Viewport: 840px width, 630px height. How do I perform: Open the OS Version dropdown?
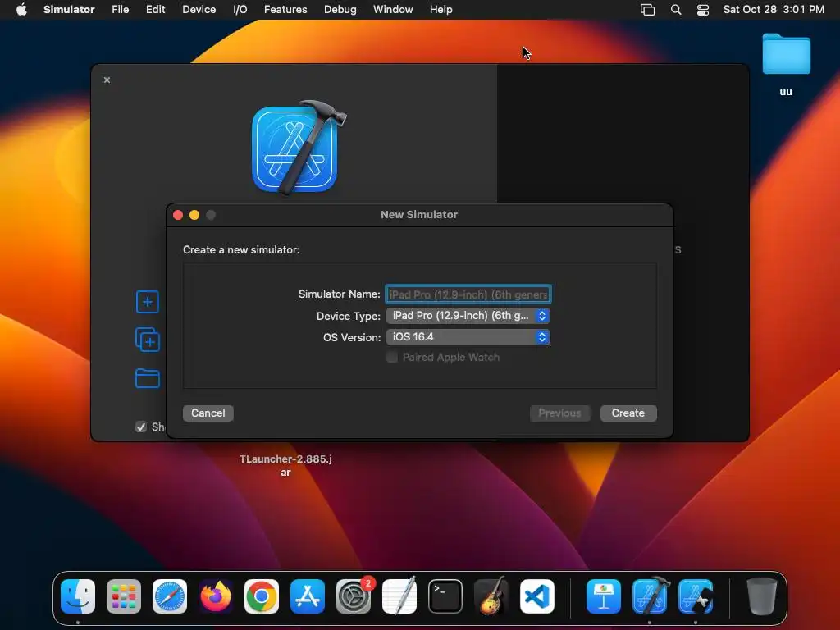pos(468,337)
